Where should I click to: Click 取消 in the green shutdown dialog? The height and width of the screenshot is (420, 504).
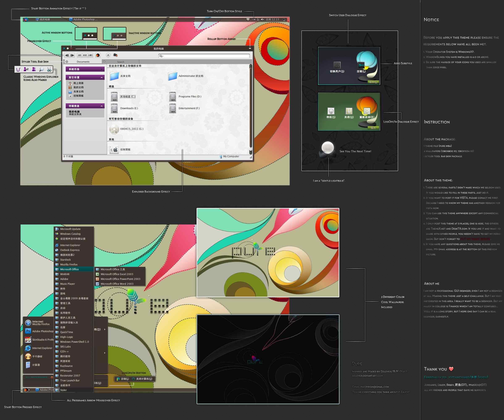pyautogui.click(x=373, y=128)
